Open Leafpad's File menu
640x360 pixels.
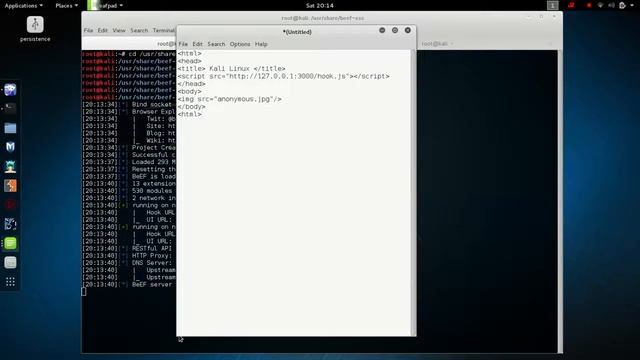tap(183, 44)
